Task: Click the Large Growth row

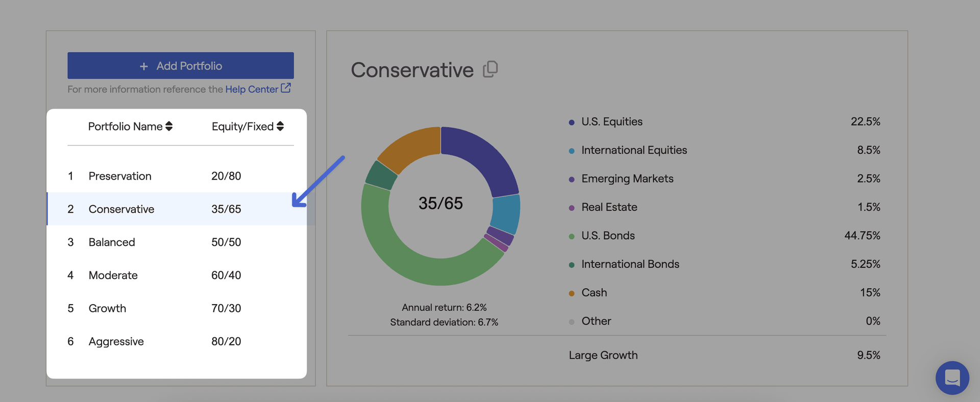Action: (x=603, y=355)
